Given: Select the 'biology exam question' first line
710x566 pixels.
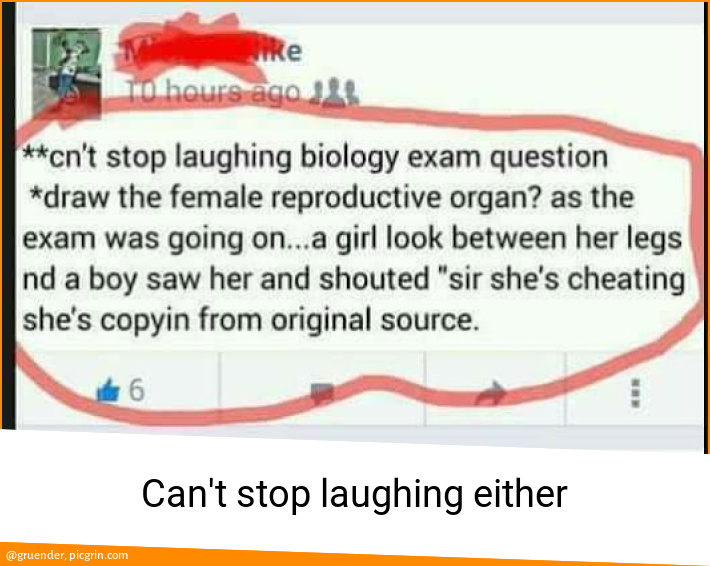Looking at the screenshot, I should pos(315,158).
